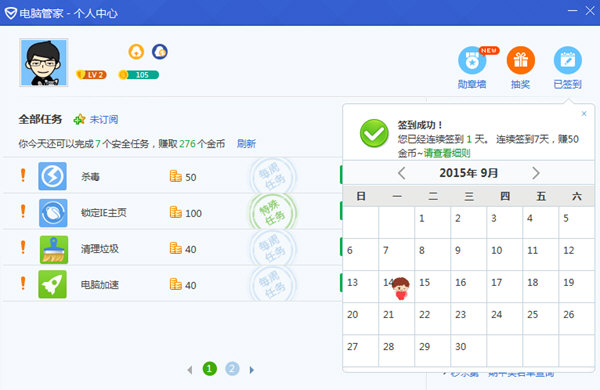600x390 pixels.
Task: Click the 2015年 9月 calendar title
Action: (x=468, y=173)
